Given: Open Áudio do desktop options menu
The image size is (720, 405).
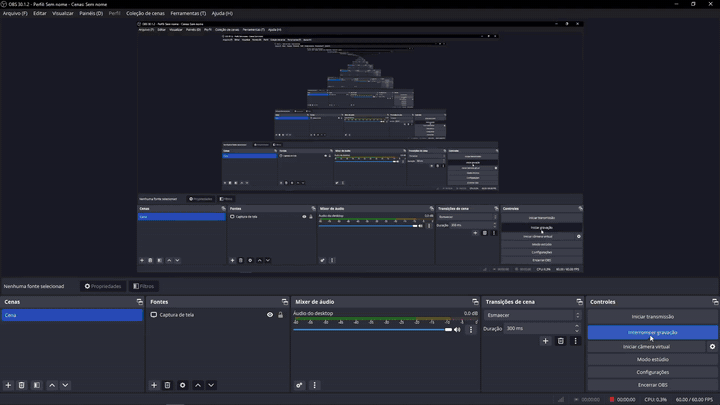Looking at the screenshot, I should (x=471, y=329).
